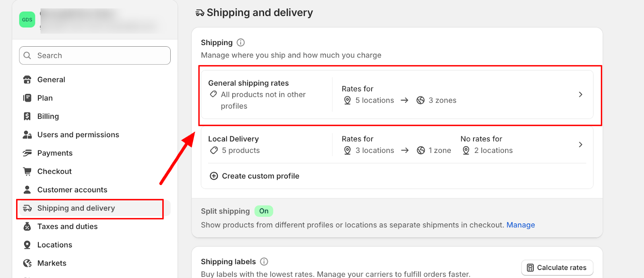Click the Checkout cart icon
Viewport: 644px width, 278px height.
click(27, 171)
